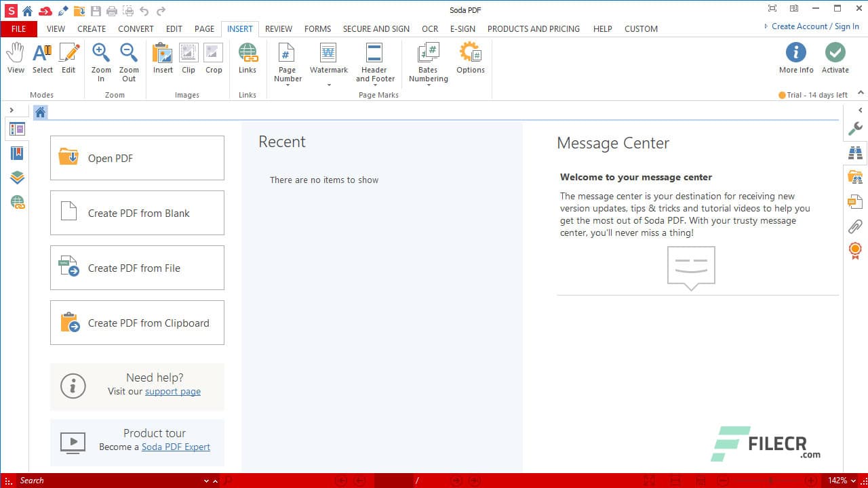Click inside the Search field in the status bar

pyautogui.click(x=102, y=481)
